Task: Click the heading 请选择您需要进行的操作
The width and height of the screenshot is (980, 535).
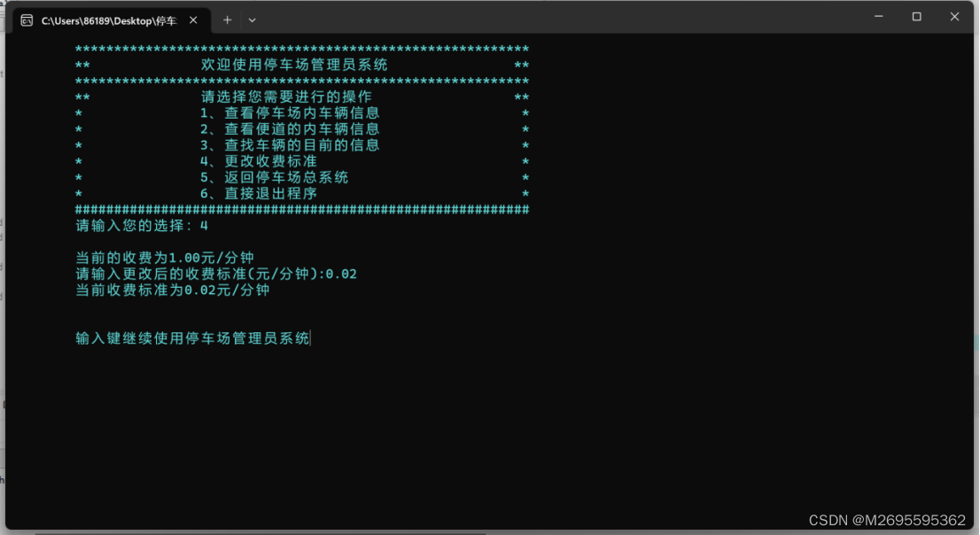Action: click(x=286, y=97)
